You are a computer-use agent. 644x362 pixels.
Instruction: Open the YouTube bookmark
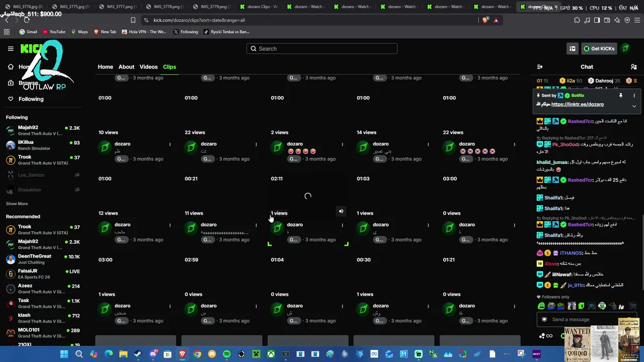54,32
